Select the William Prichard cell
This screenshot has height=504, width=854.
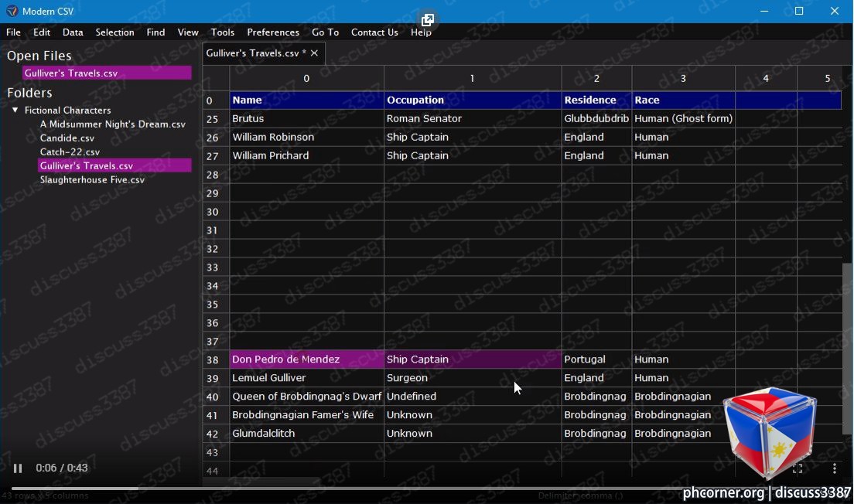[x=306, y=155]
